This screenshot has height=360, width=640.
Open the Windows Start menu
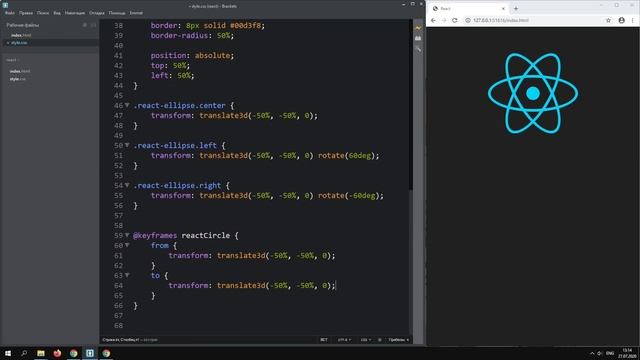pyautogui.click(x=8, y=353)
